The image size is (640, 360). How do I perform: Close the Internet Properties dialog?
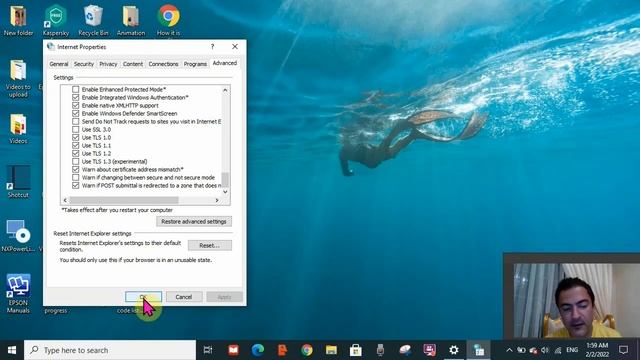pyautogui.click(x=235, y=47)
